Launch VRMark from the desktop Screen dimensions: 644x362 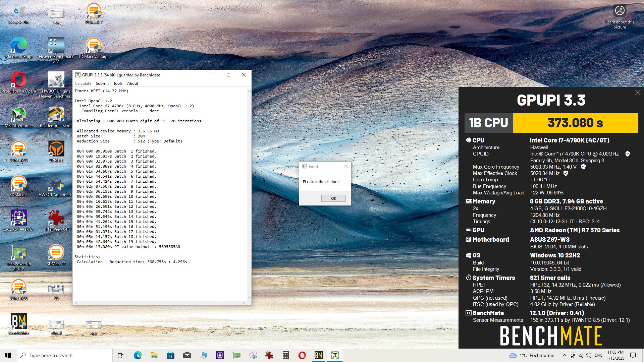point(56,152)
